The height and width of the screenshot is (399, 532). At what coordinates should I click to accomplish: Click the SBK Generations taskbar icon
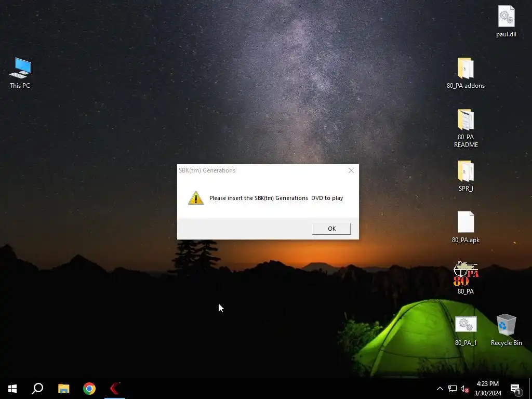point(115,389)
